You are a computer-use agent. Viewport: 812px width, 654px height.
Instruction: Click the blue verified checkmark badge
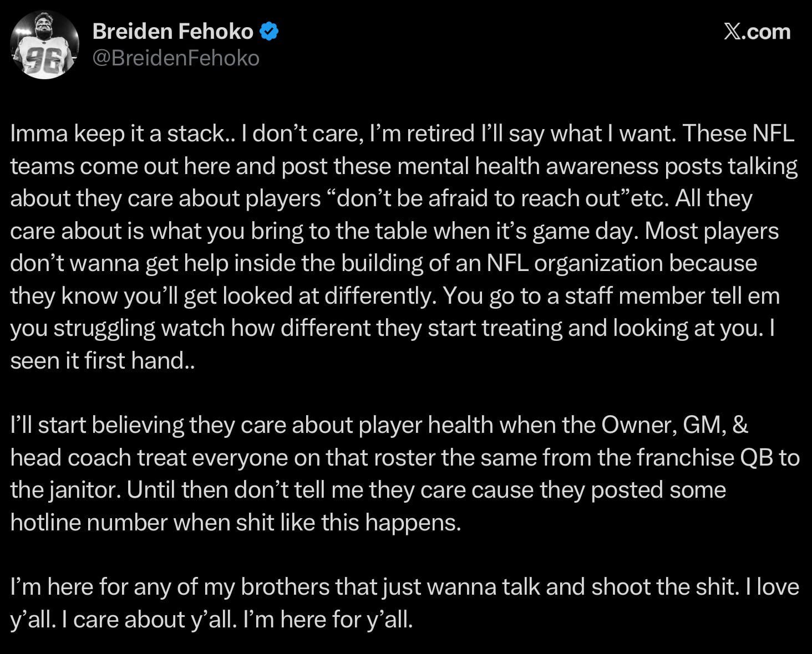point(268,32)
